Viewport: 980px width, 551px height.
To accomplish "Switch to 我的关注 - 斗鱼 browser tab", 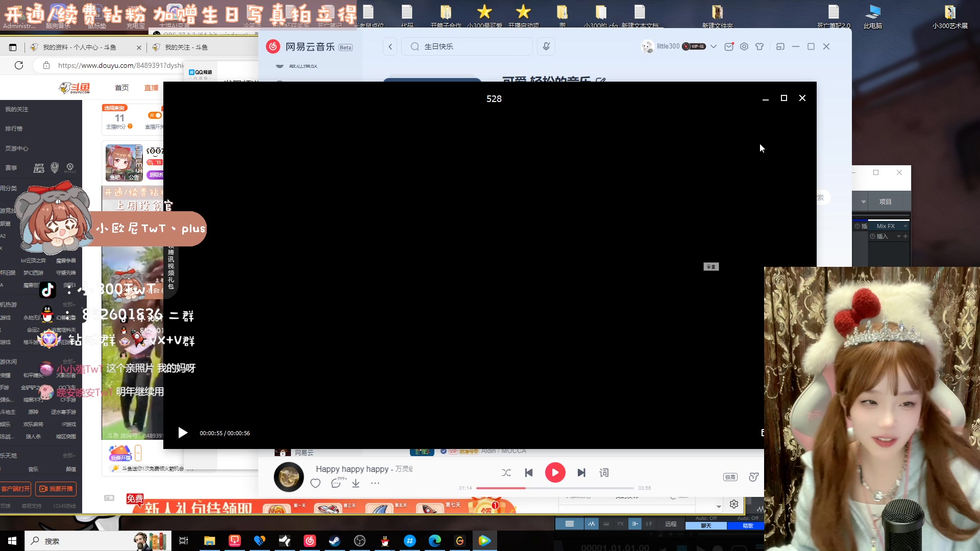I will point(186,47).
